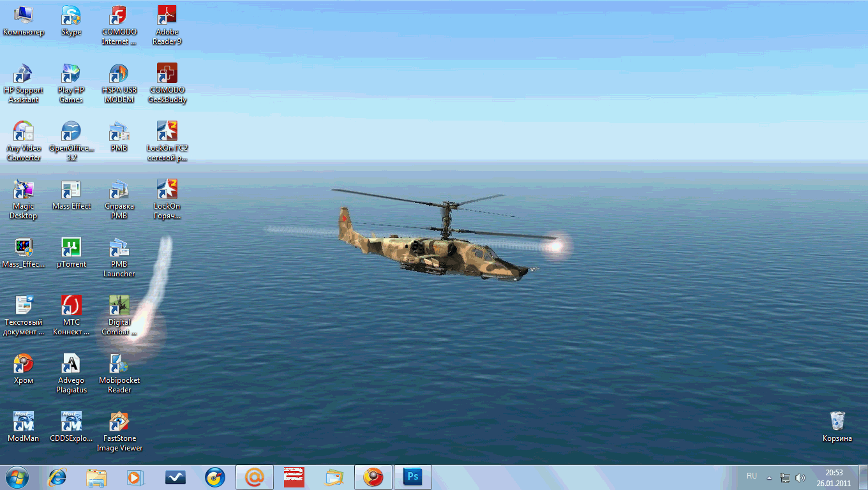Select the LockOn ГС2 сетевой shortcut
Screen dimensions: 868x490
pyautogui.click(x=167, y=142)
